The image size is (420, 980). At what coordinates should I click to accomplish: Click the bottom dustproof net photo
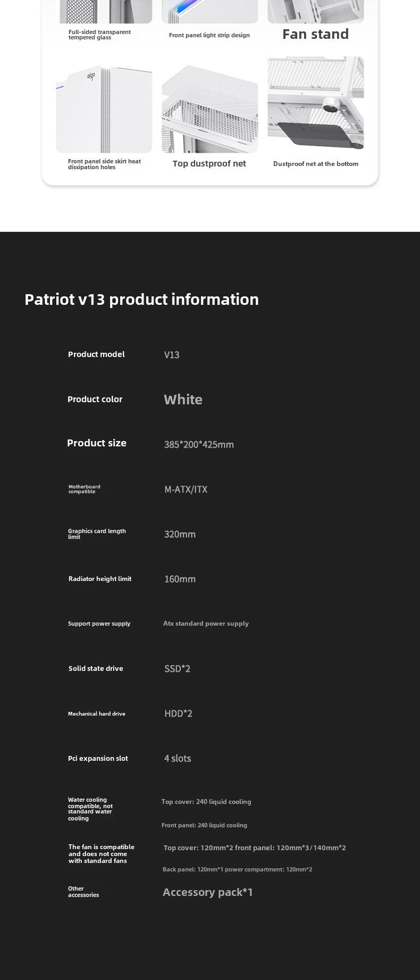316,103
